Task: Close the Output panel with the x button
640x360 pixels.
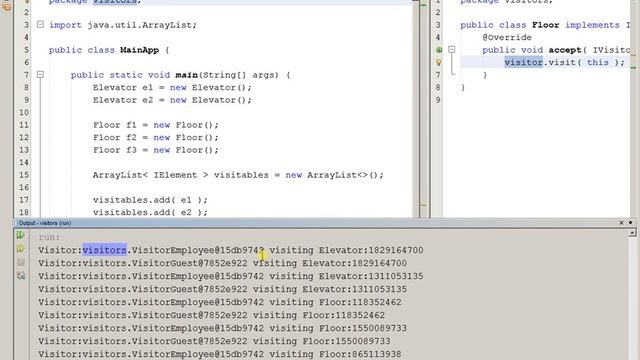Action: tap(621, 223)
